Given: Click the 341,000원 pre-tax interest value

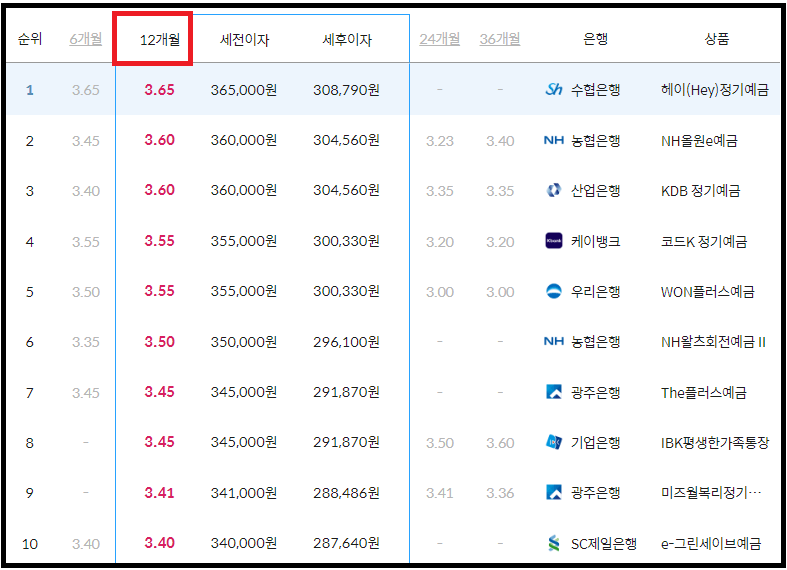Looking at the screenshot, I should pos(244,493).
